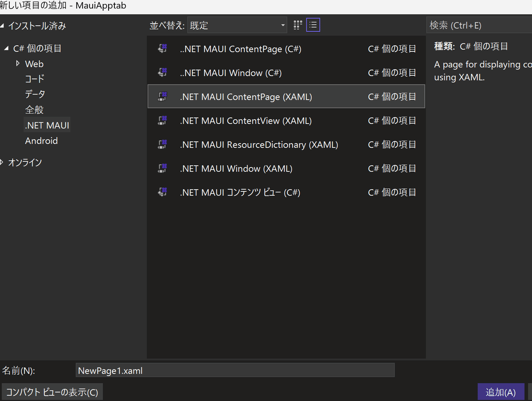Open the 並べ替え sort dropdown
The image size is (532, 401).
[x=237, y=25]
